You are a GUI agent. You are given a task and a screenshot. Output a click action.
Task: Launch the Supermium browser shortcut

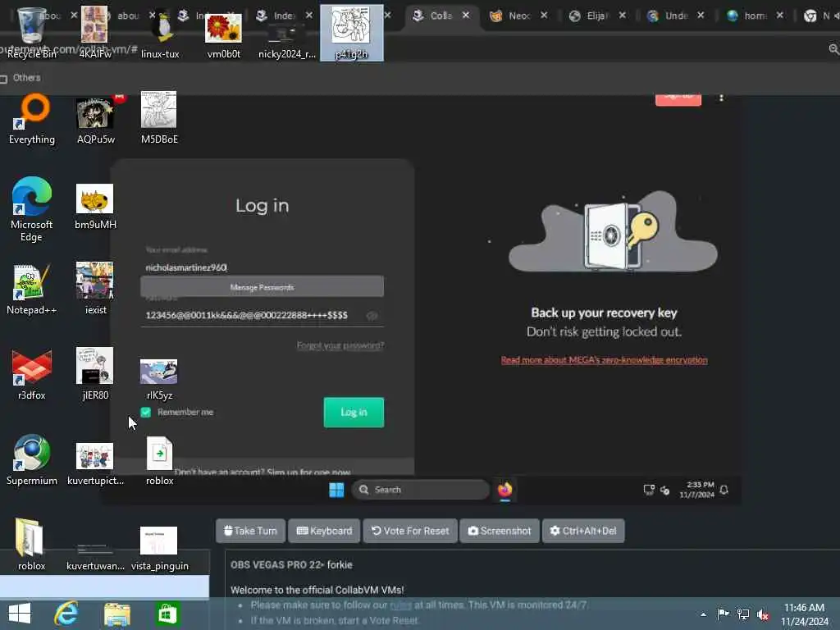click(32, 459)
